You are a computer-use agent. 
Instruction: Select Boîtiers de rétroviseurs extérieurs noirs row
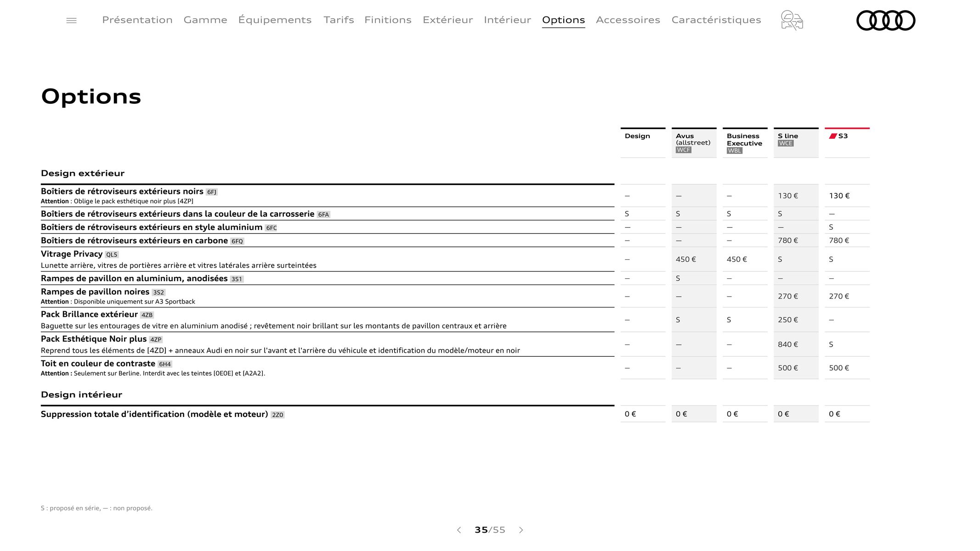click(x=328, y=196)
